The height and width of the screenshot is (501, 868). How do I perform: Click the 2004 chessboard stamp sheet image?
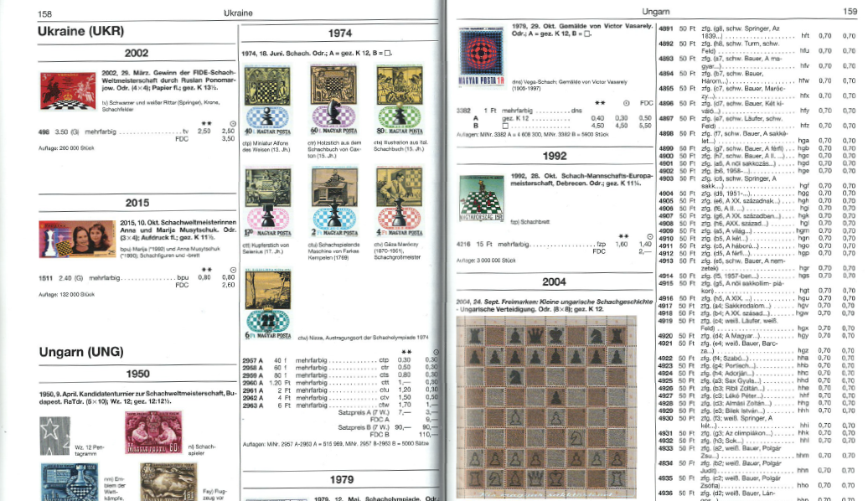tap(545, 407)
